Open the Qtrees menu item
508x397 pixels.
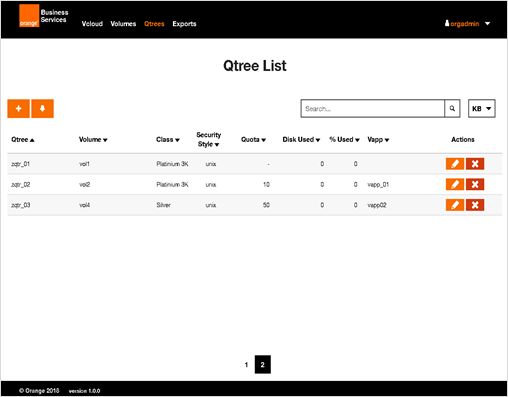[154, 24]
